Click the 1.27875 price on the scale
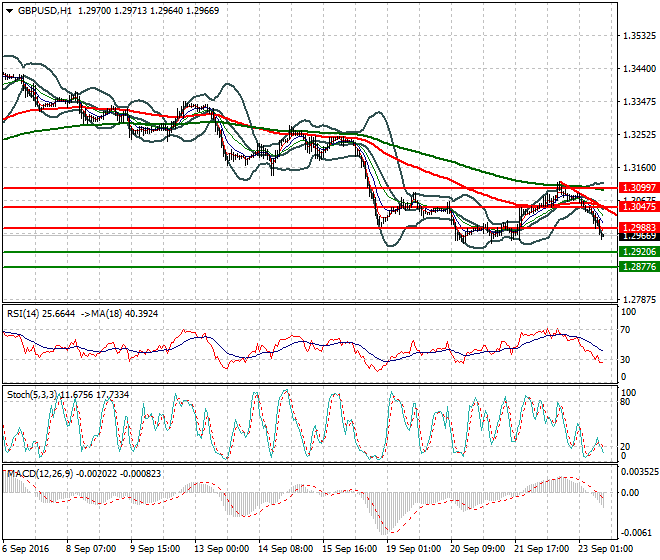The height and width of the screenshot is (560, 660). (638, 299)
